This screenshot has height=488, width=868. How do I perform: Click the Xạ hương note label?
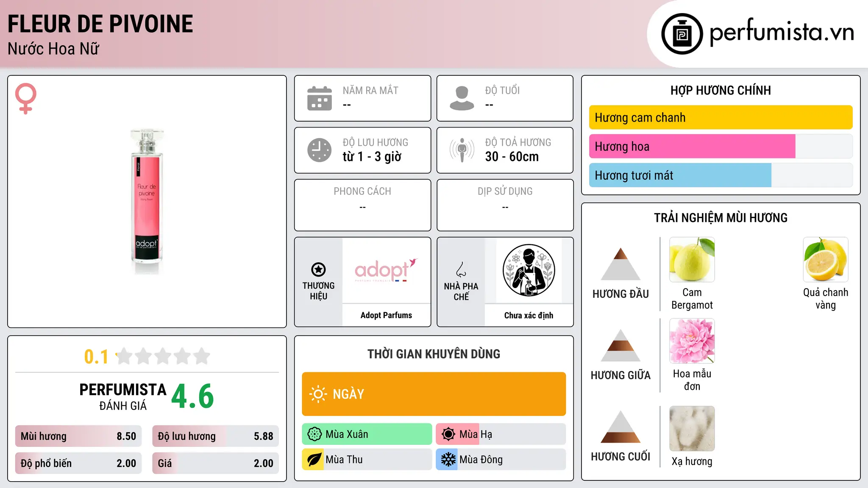pos(692,461)
